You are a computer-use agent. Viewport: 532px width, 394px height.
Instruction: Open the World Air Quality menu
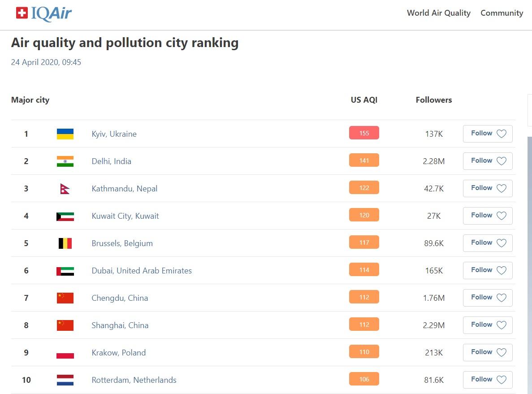(x=438, y=13)
